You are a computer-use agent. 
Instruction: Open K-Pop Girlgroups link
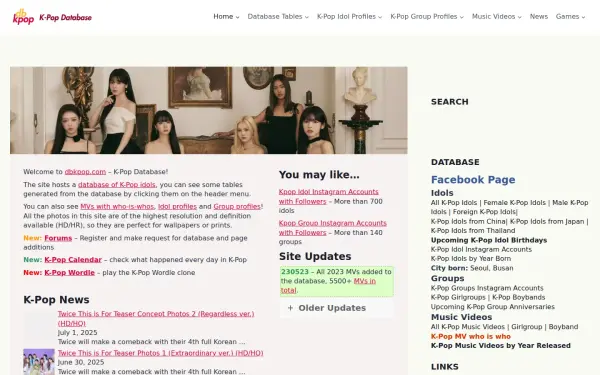pos(458,297)
